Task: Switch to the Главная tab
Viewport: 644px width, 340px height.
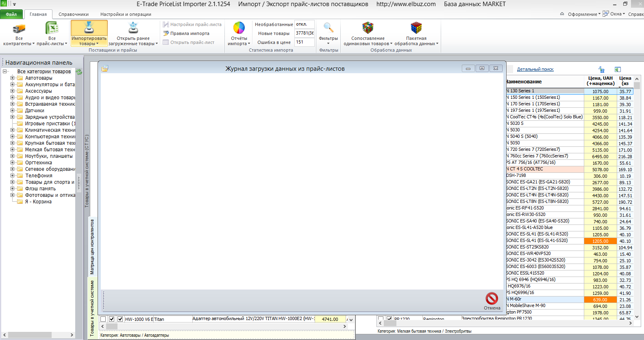Action: (38, 14)
